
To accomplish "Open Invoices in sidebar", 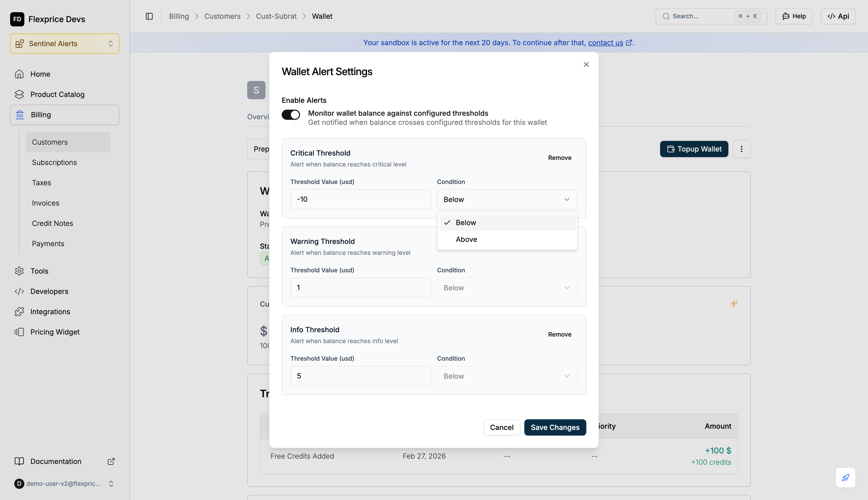I will (x=68, y=203).
